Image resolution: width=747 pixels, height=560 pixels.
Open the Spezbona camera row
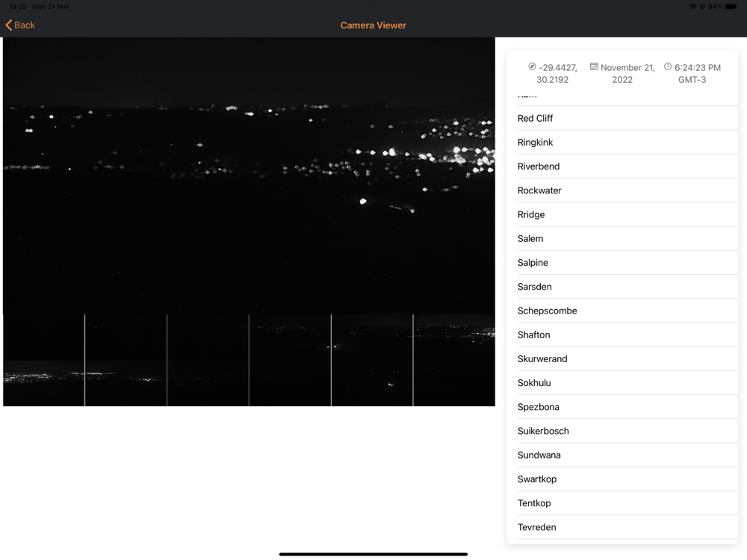[627, 407]
